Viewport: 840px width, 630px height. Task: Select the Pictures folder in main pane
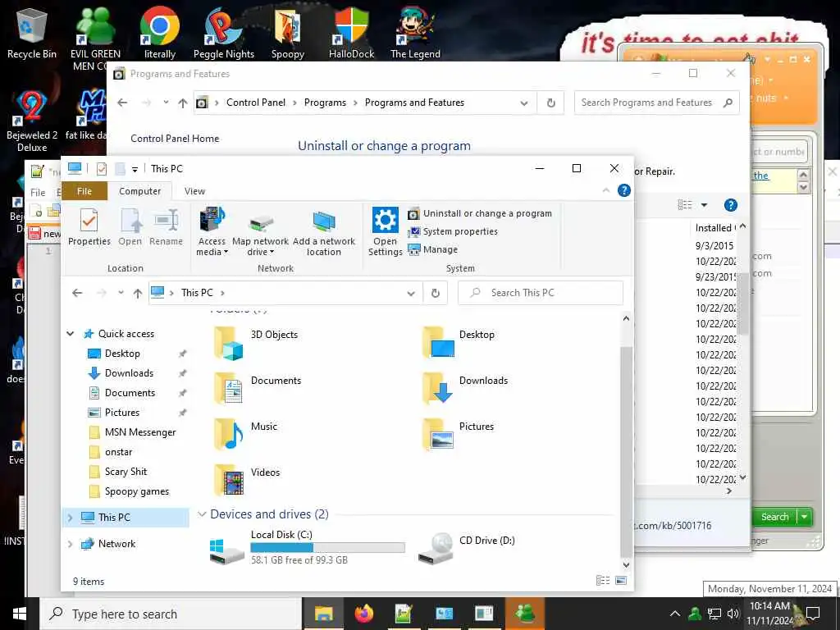(x=459, y=434)
